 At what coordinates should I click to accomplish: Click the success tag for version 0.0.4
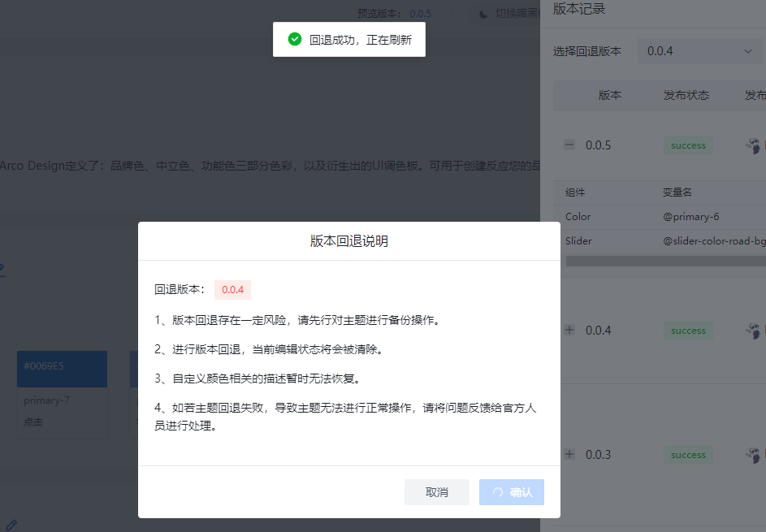click(688, 331)
